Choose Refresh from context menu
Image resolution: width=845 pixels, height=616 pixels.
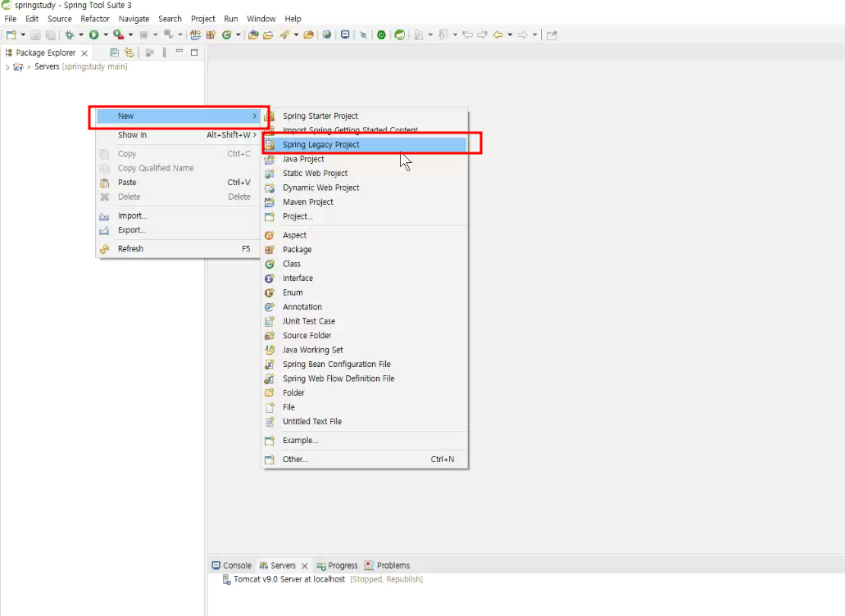(179, 249)
